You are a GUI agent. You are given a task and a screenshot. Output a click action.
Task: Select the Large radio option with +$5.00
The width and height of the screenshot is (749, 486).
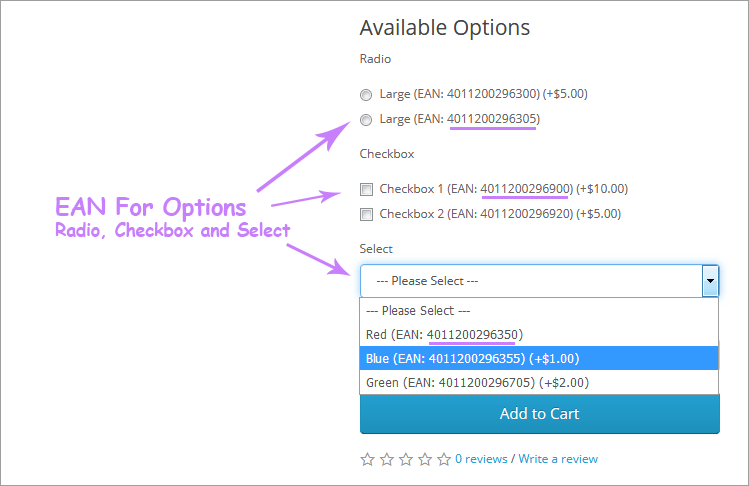(x=366, y=95)
